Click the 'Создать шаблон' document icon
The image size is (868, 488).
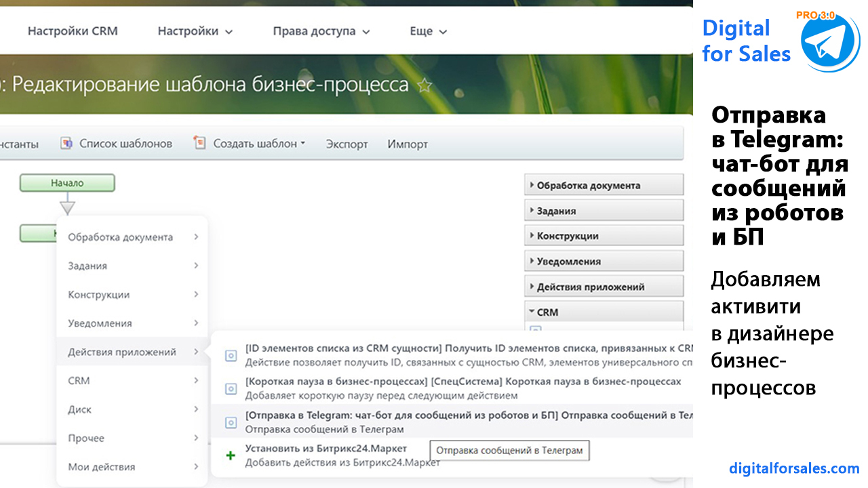click(199, 143)
